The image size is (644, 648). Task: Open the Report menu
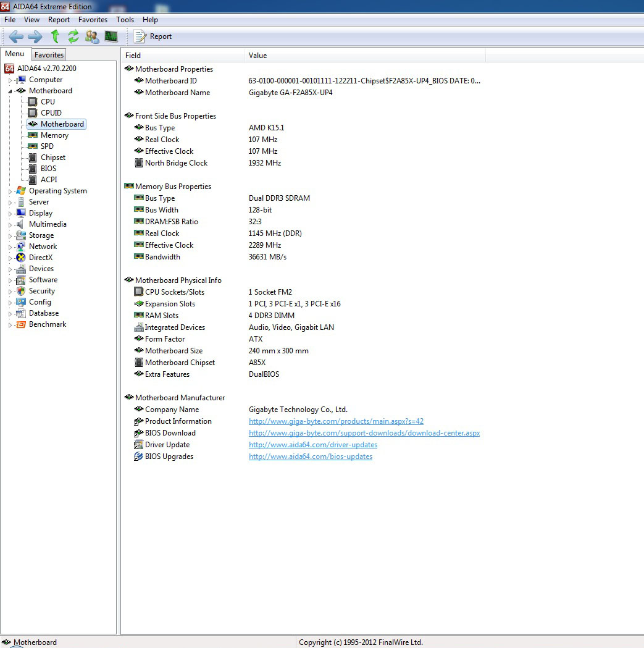[59, 20]
